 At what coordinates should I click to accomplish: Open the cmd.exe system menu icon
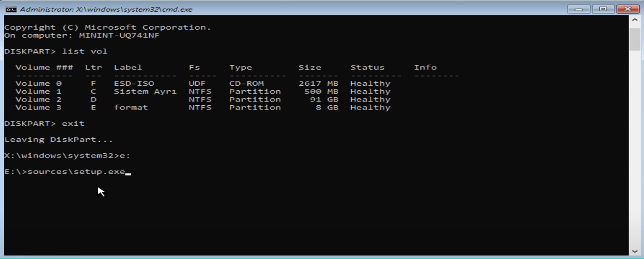[x=11, y=9]
